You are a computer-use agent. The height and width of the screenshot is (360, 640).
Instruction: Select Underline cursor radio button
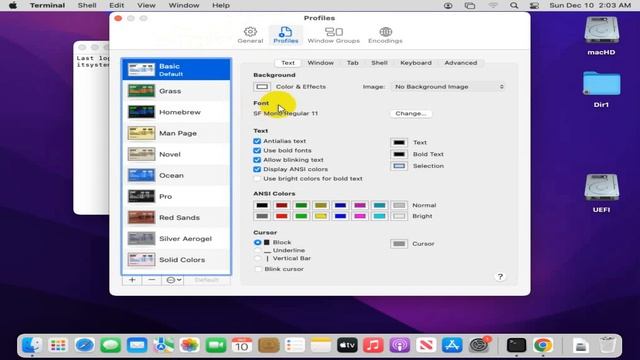257,251
